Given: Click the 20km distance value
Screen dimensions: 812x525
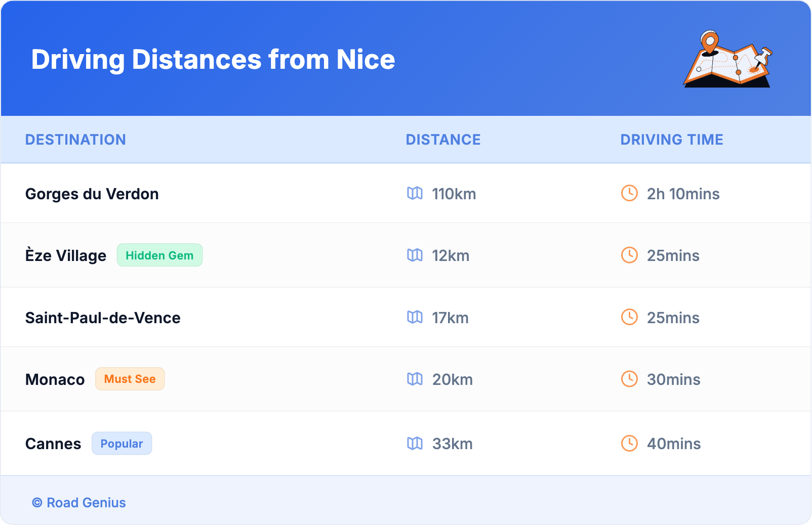Looking at the screenshot, I should coord(453,379).
